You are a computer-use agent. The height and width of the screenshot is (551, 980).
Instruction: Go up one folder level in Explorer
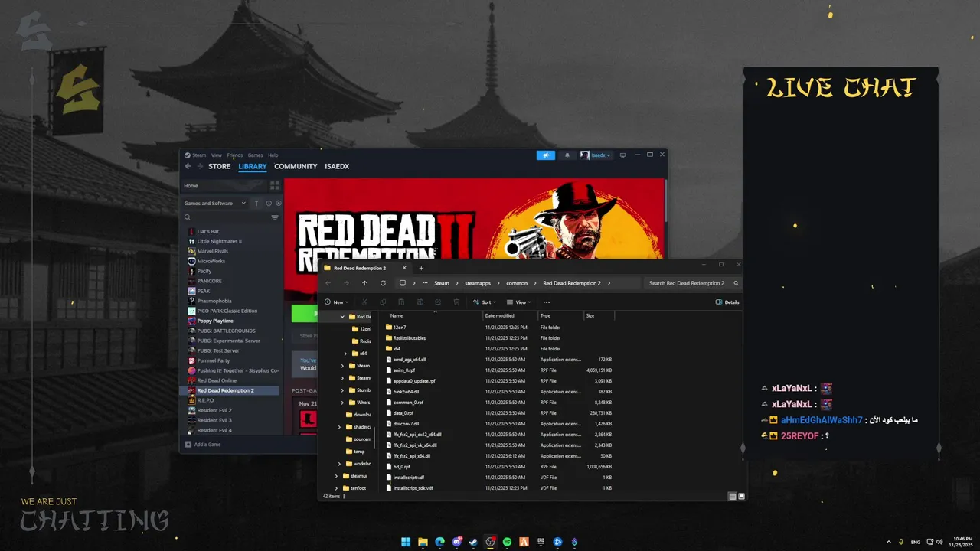pos(364,283)
